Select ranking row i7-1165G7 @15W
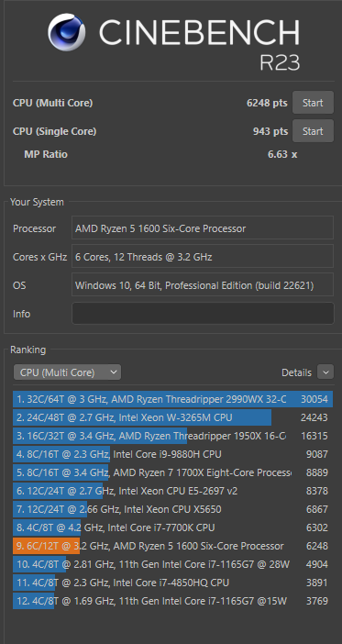The height and width of the screenshot is (644, 342). (172, 601)
